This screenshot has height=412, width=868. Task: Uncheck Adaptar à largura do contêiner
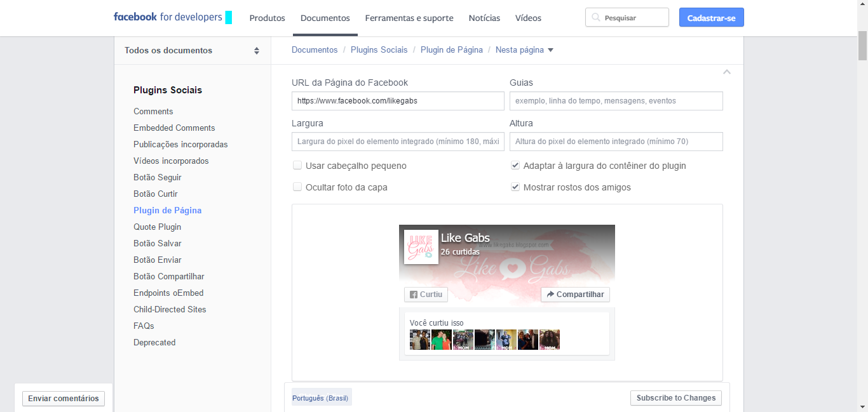coord(515,166)
